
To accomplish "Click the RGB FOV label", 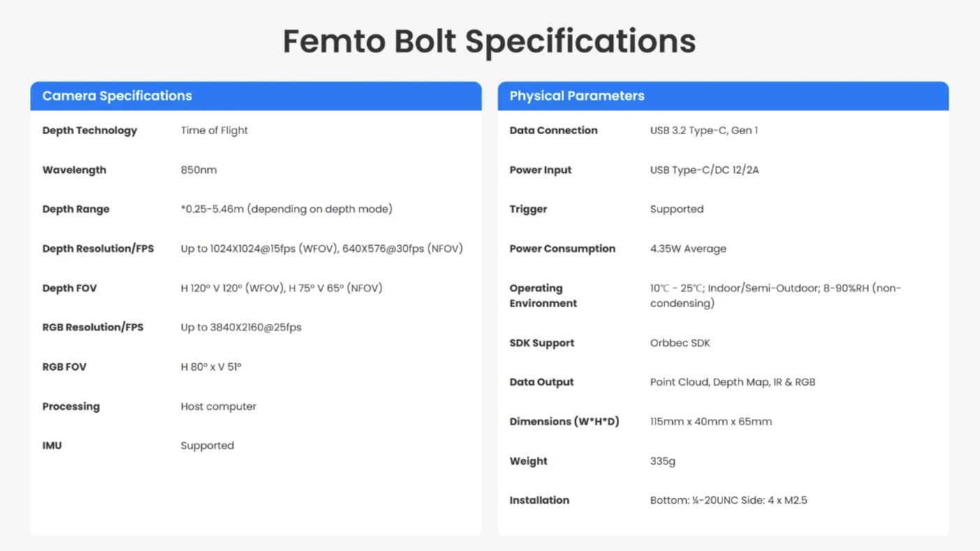I will [64, 367].
